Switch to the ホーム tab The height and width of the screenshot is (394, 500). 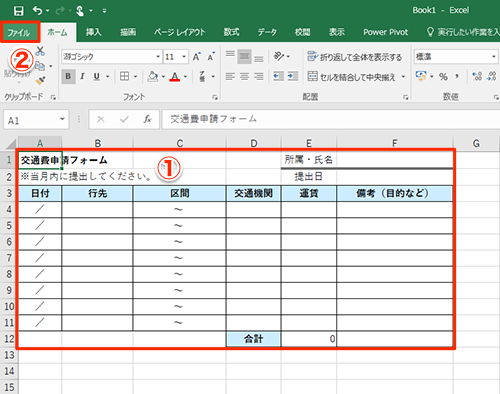57,32
